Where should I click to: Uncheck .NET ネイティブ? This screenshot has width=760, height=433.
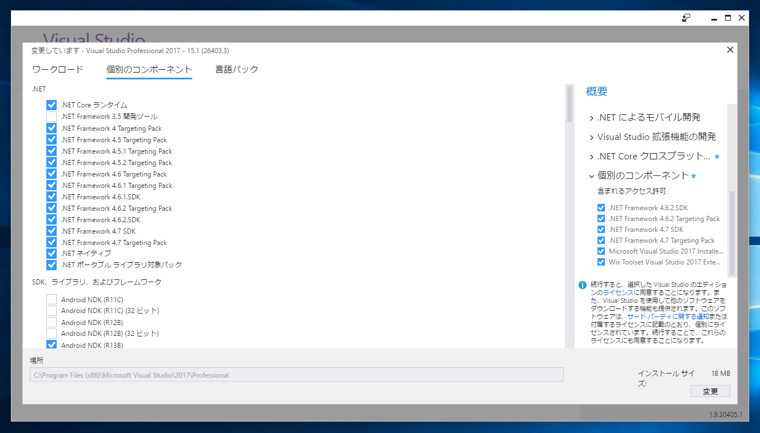(51, 253)
